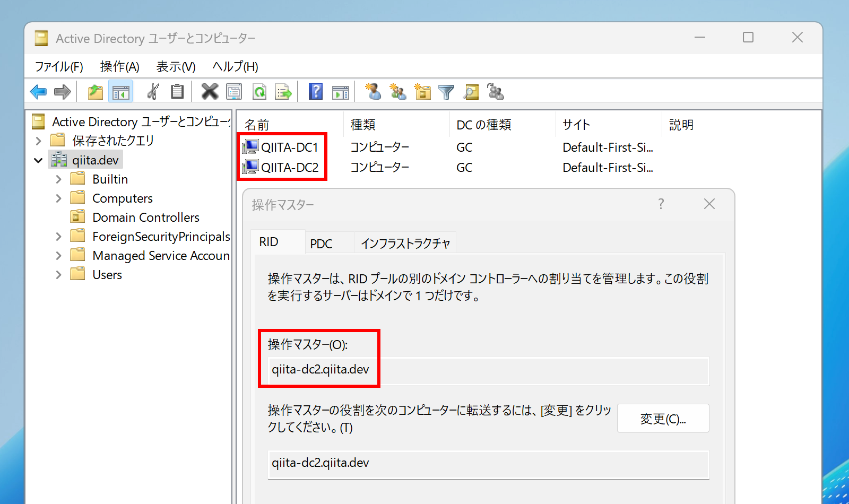
Task: Click the 変更(C)... button
Action: (x=663, y=419)
